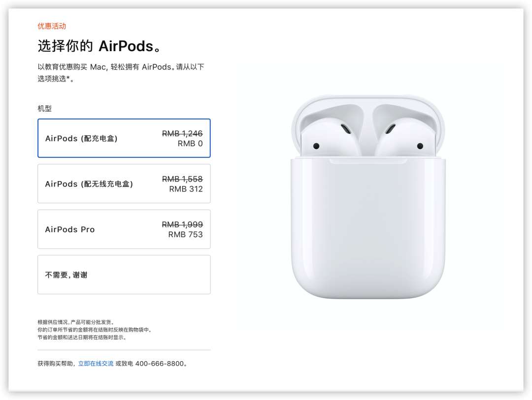The image size is (532, 400).
Task: Click the RMB 753 discounted price
Action: (185, 235)
